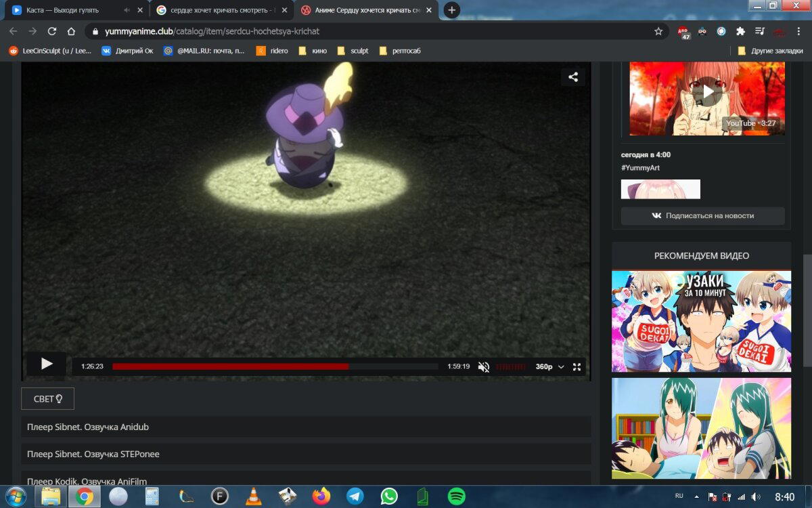Open a new browser tab
812x508 pixels.
451,10
